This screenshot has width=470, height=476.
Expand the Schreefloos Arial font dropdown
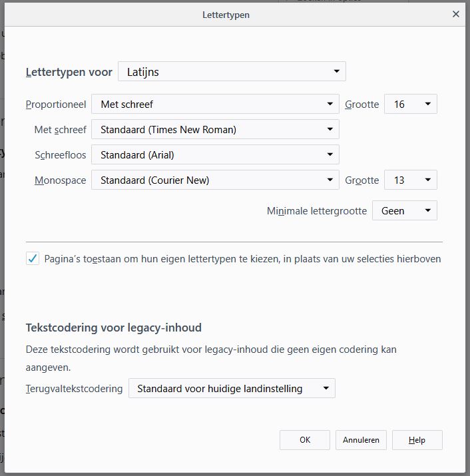point(215,155)
